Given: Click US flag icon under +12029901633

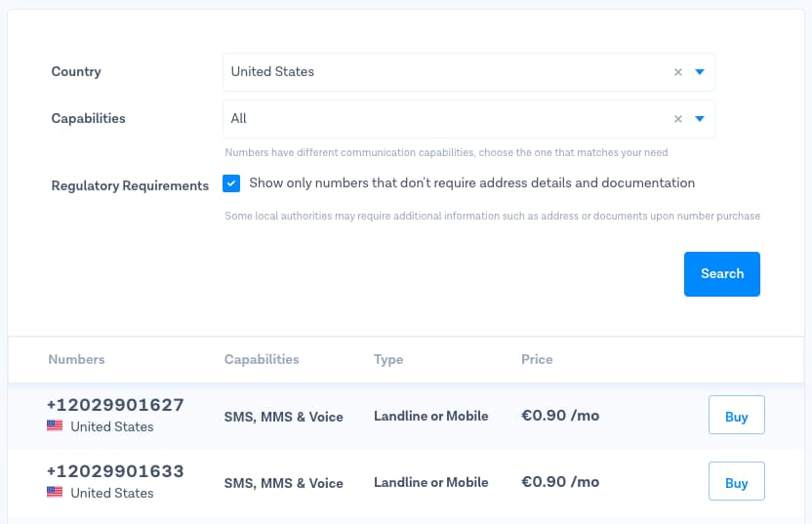Looking at the screenshot, I should (55, 492).
